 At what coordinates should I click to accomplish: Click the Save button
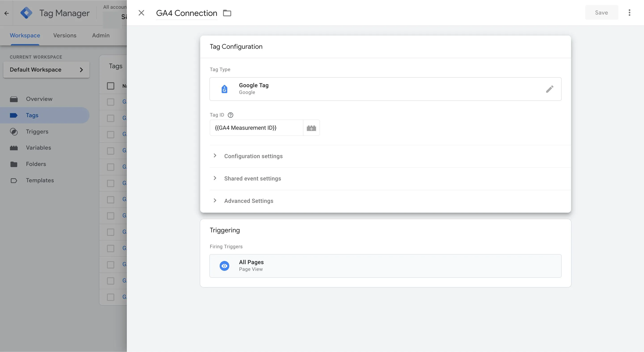point(601,13)
